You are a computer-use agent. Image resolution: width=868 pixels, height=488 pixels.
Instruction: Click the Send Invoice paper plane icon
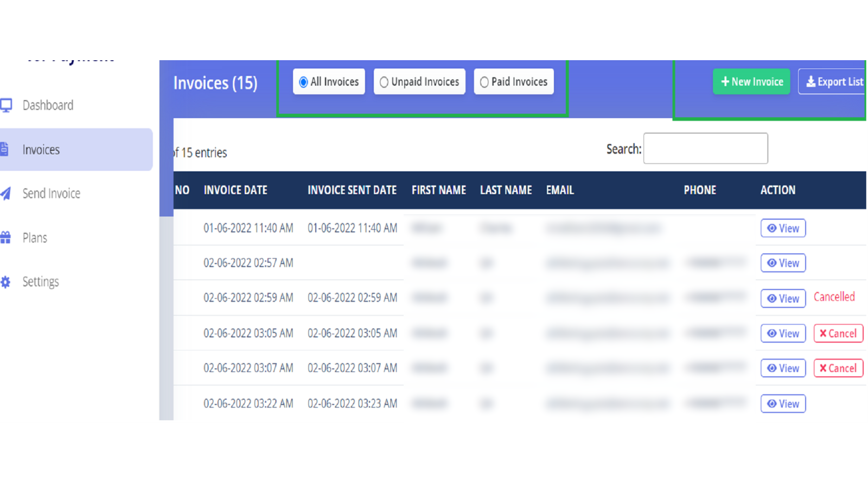pyautogui.click(x=7, y=194)
